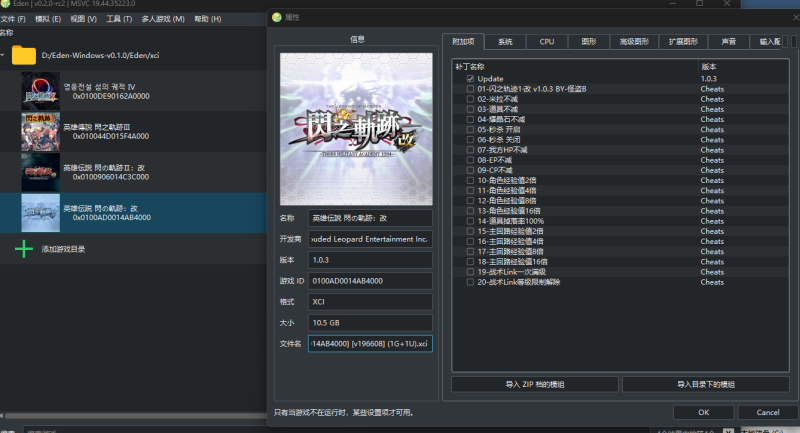
Task: Click the 导入目录下的模组 button
Action: pos(706,385)
